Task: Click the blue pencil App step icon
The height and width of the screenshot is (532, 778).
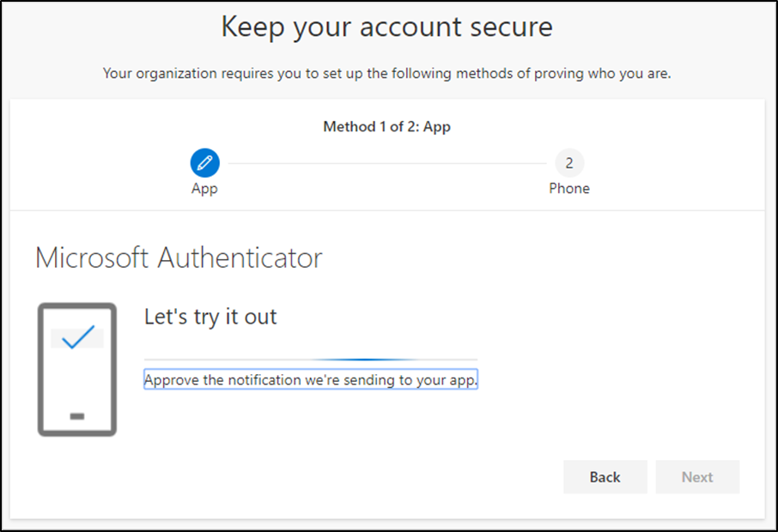Action: pyautogui.click(x=204, y=162)
